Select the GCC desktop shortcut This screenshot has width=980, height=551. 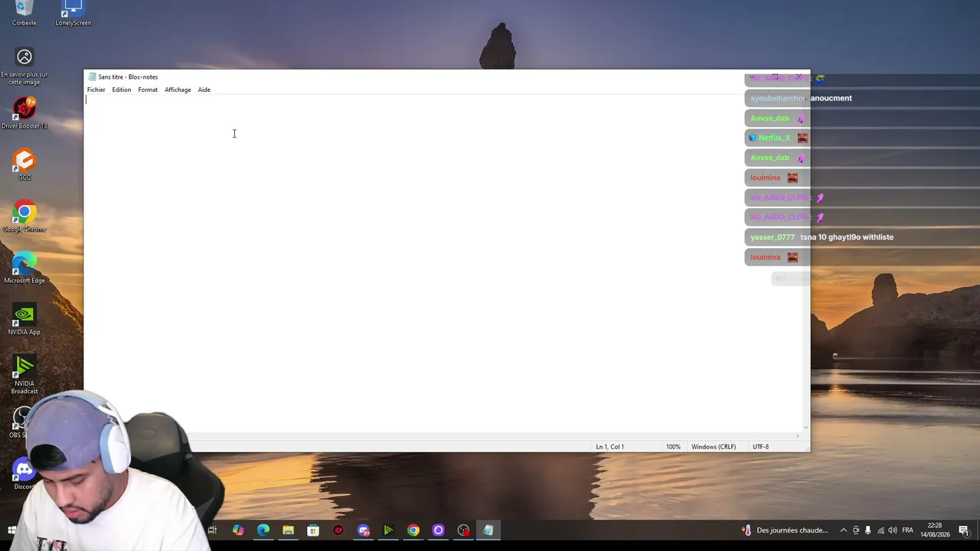[x=24, y=165]
